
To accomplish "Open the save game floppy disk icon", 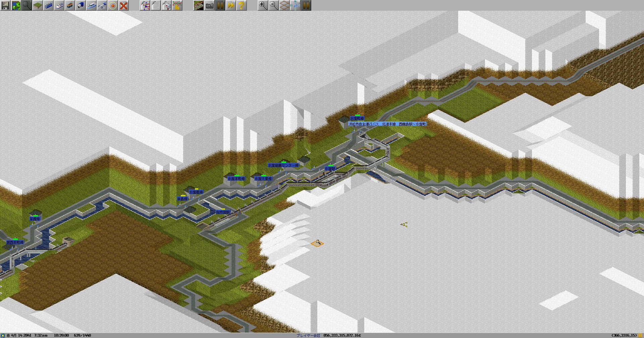I will (x=5, y=5).
